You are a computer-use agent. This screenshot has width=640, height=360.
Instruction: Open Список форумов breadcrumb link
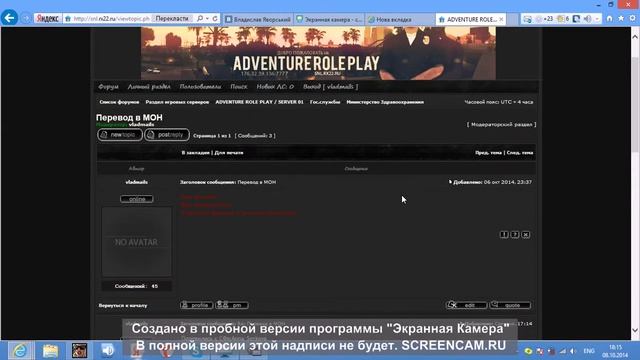[x=119, y=102]
